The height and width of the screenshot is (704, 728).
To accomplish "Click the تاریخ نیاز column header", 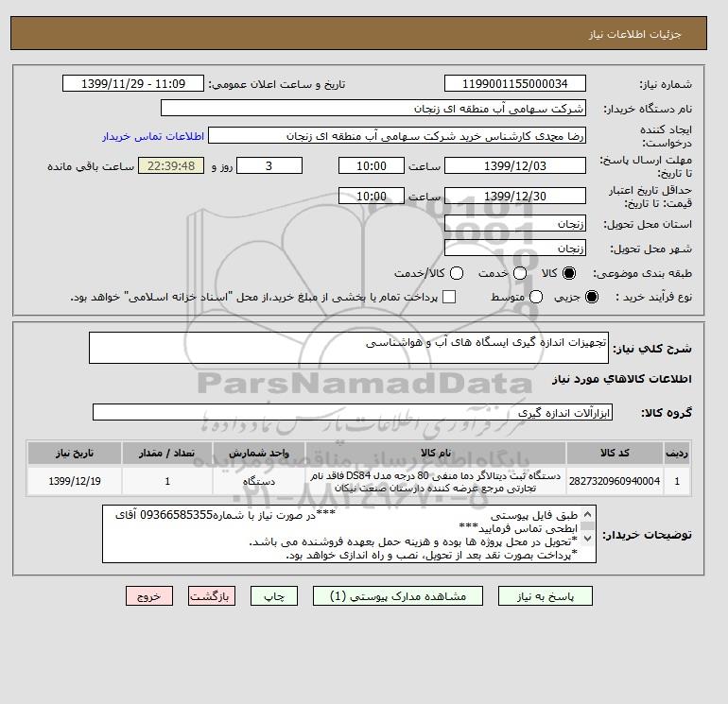I will [x=75, y=453].
